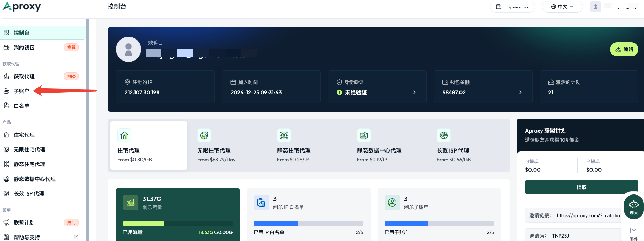Click the static datacenter proxy card icon
The image size is (644, 241).
point(364,135)
